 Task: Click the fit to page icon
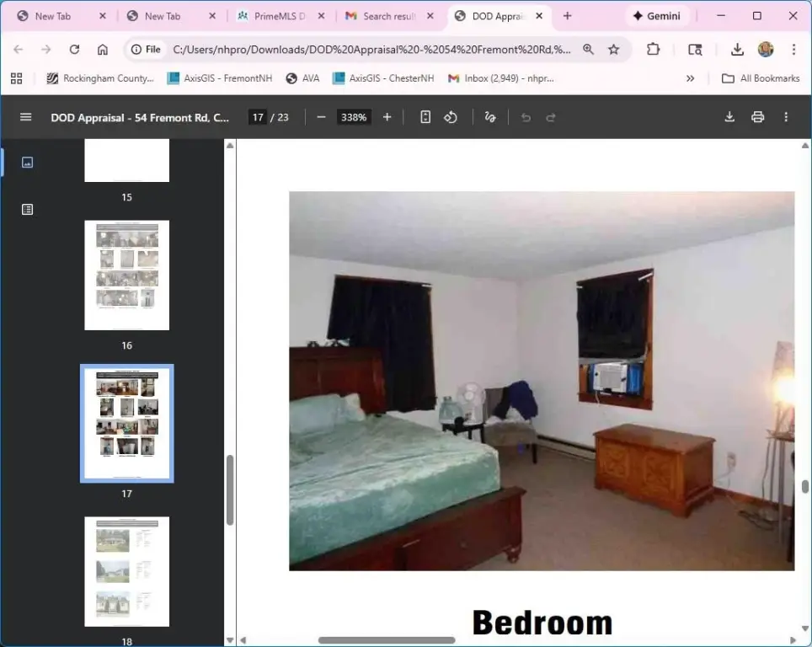425,117
